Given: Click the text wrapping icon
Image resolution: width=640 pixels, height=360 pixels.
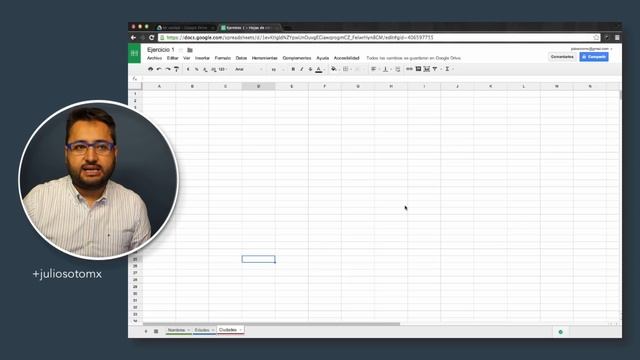Looking at the screenshot, I should [398, 69].
